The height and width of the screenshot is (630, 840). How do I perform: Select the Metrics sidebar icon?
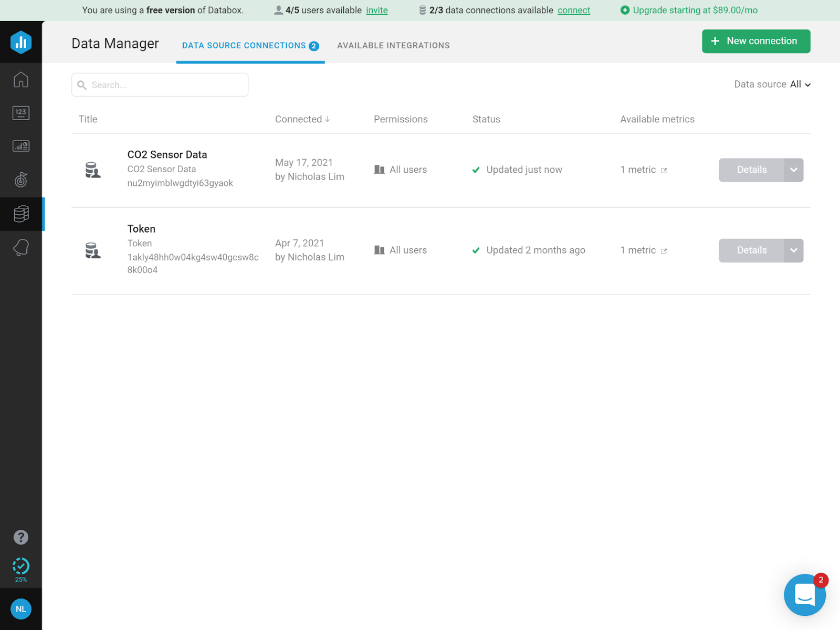[x=21, y=112]
